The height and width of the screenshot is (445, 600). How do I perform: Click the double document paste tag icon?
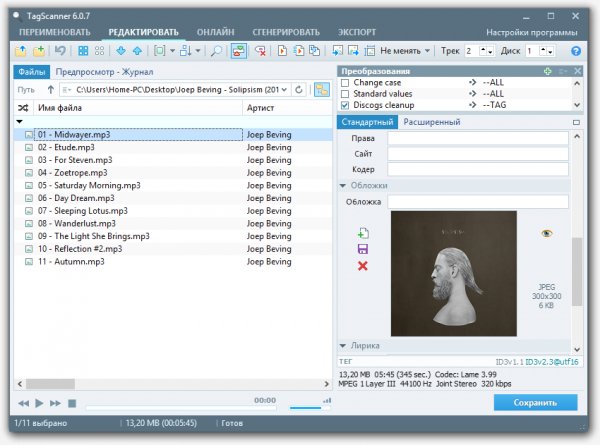click(298, 51)
